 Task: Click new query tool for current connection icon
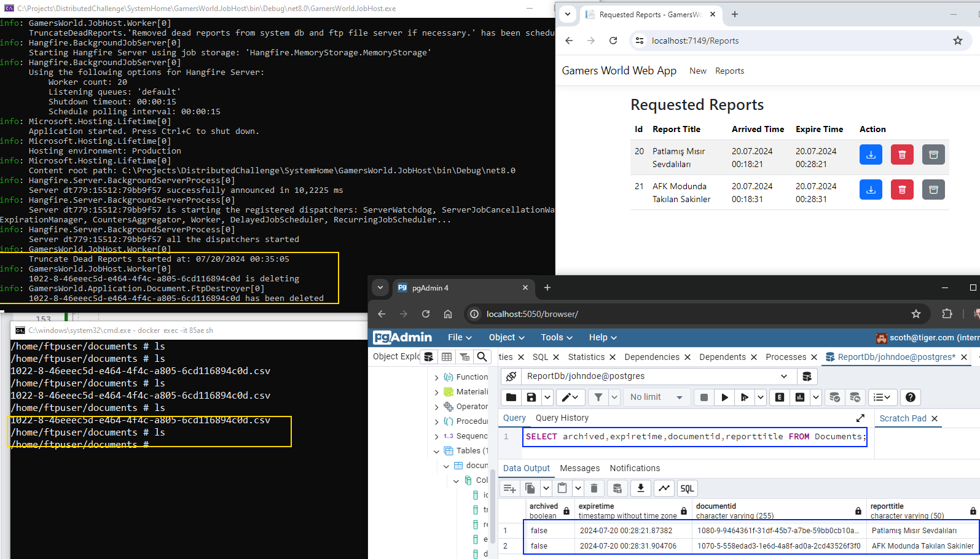(807, 376)
